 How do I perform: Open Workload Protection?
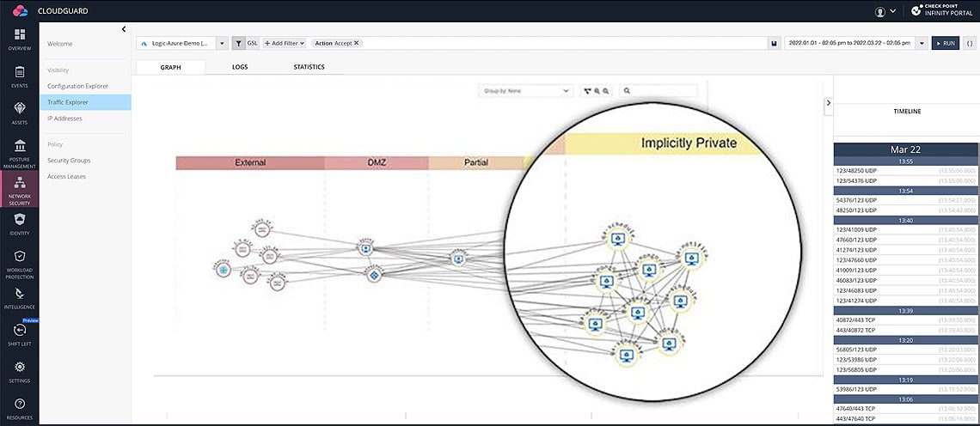click(x=20, y=265)
